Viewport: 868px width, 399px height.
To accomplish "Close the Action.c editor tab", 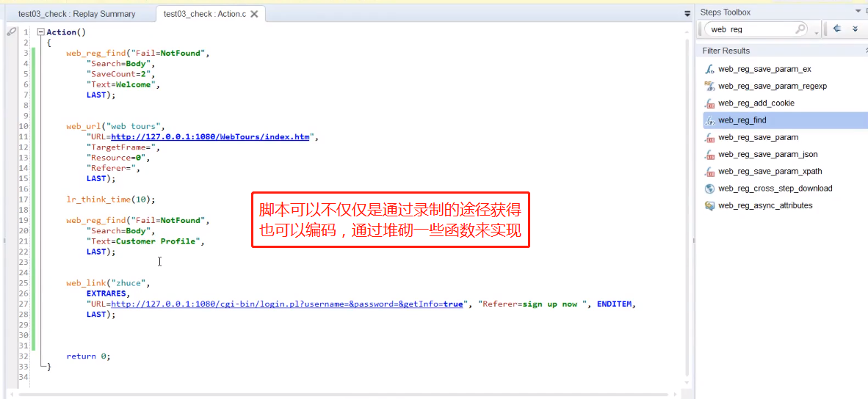I will (254, 14).
